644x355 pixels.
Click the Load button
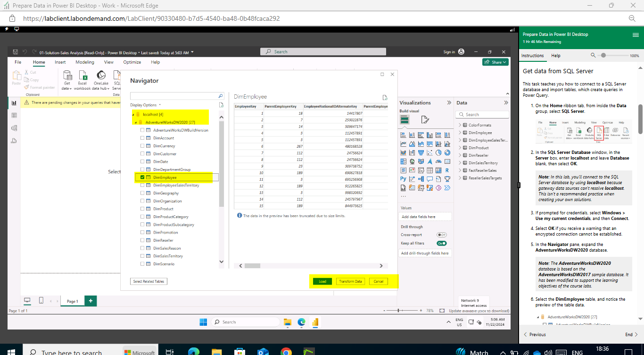[322, 281]
